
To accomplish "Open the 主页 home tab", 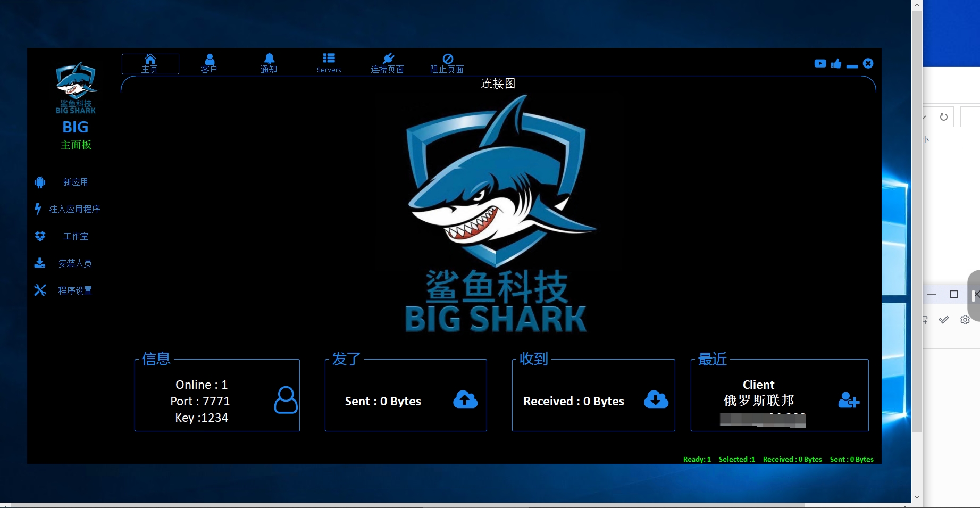I will pos(150,64).
